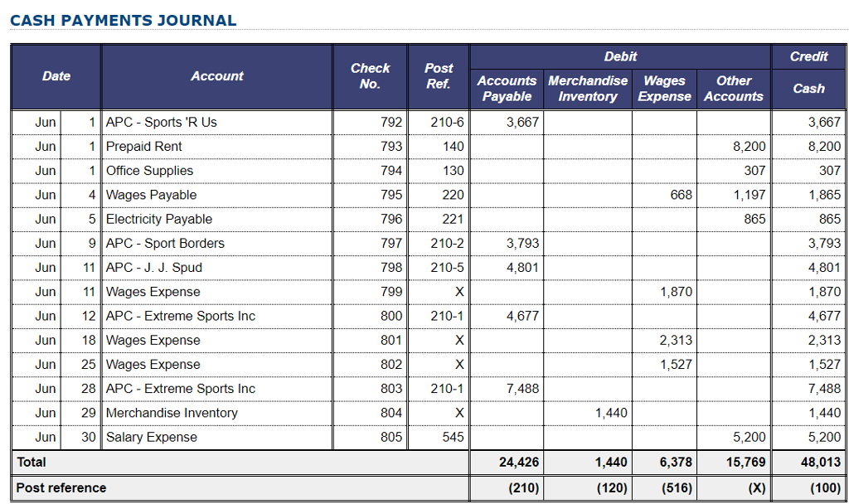The width and height of the screenshot is (849, 504).
Task: Click the Post reference row label
Action: click(x=61, y=488)
